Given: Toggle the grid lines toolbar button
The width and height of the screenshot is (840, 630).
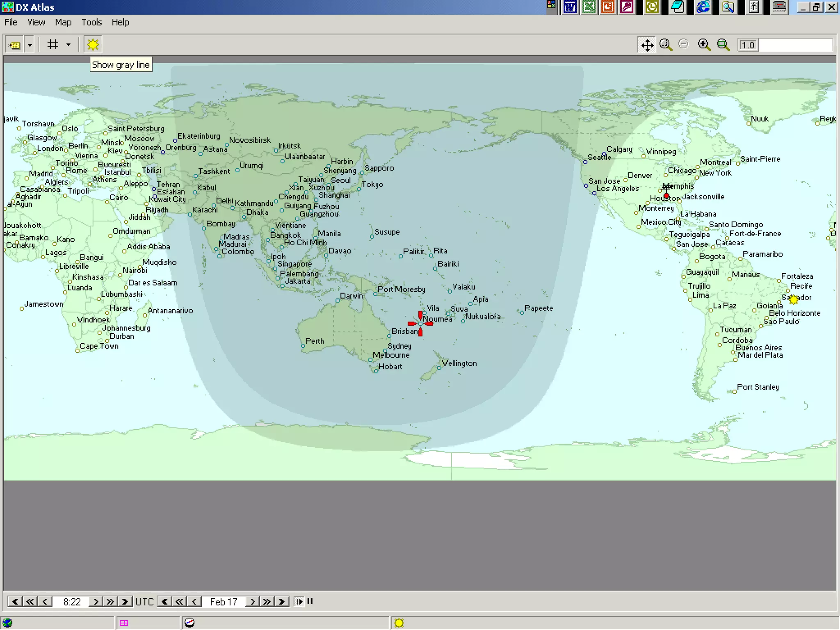Looking at the screenshot, I should pyautogui.click(x=53, y=45).
